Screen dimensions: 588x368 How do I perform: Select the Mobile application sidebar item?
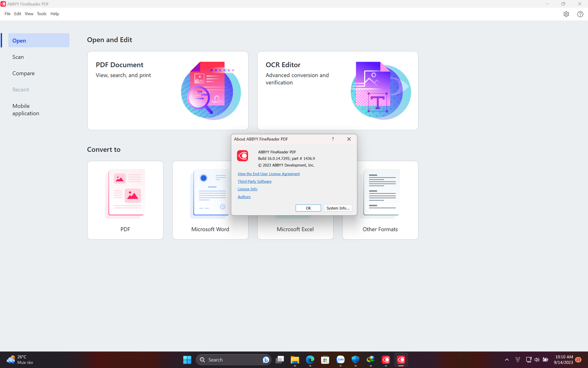click(39, 109)
